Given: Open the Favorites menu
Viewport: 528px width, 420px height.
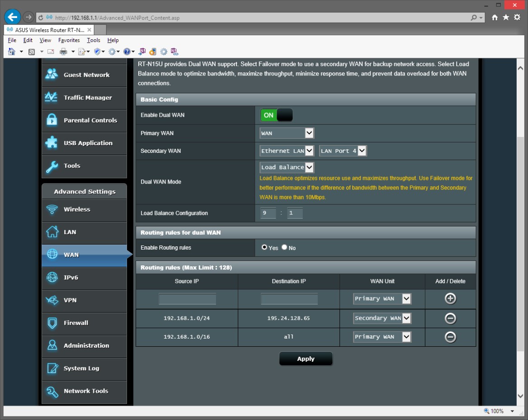Looking at the screenshot, I should coord(69,40).
